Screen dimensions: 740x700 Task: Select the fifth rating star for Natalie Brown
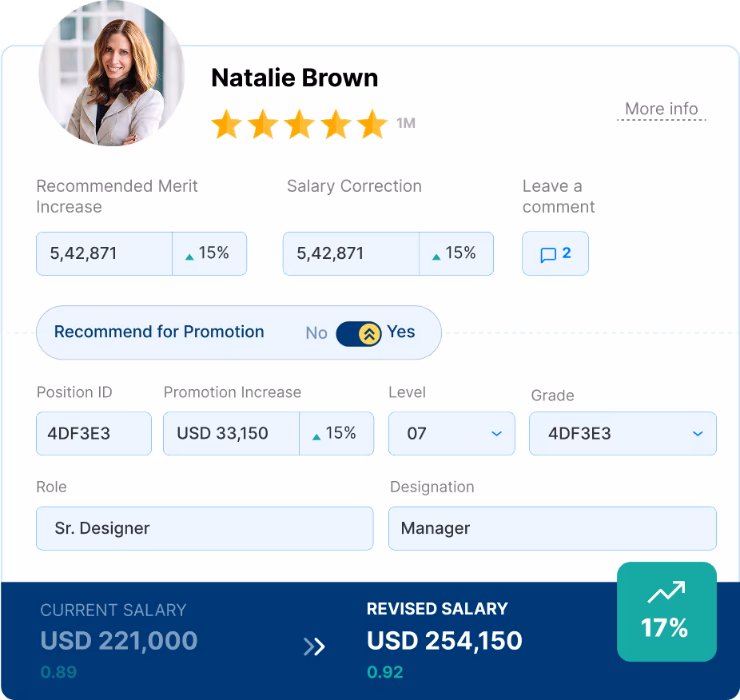click(373, 124)
